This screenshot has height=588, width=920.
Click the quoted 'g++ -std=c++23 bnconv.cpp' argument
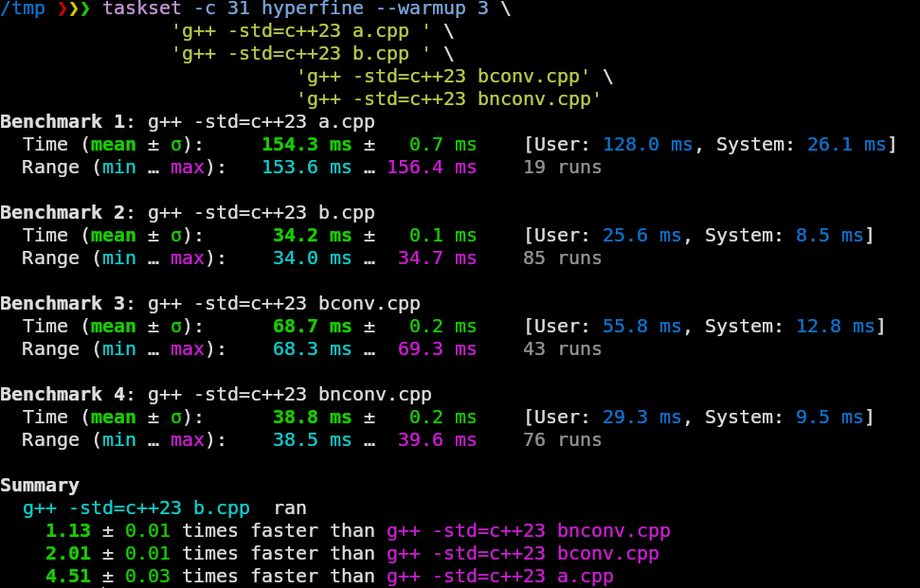[x=449, y=99]
